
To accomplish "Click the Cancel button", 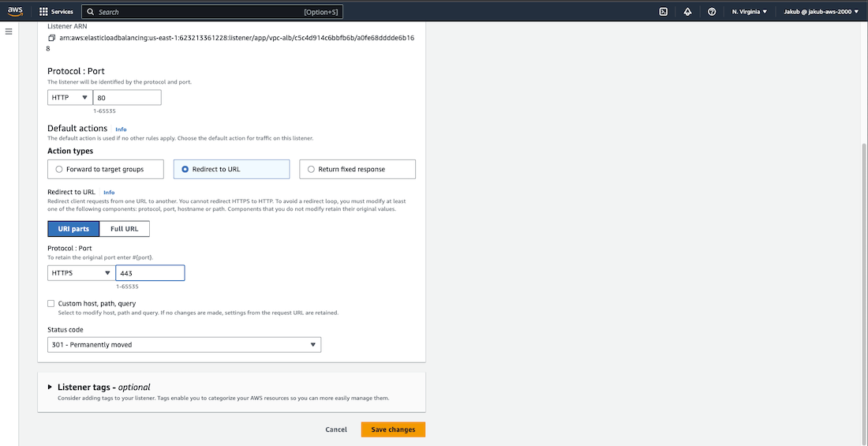I will (x=336, y=429).
